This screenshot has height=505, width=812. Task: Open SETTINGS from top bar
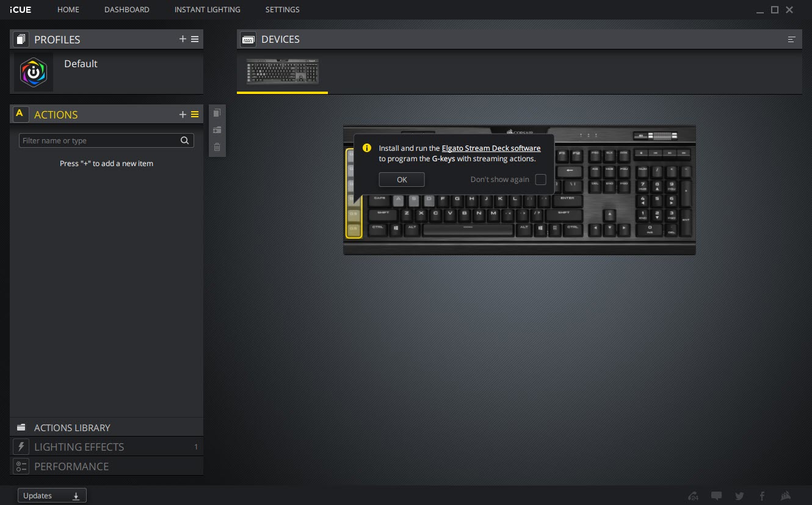click(x=283, y=10)
